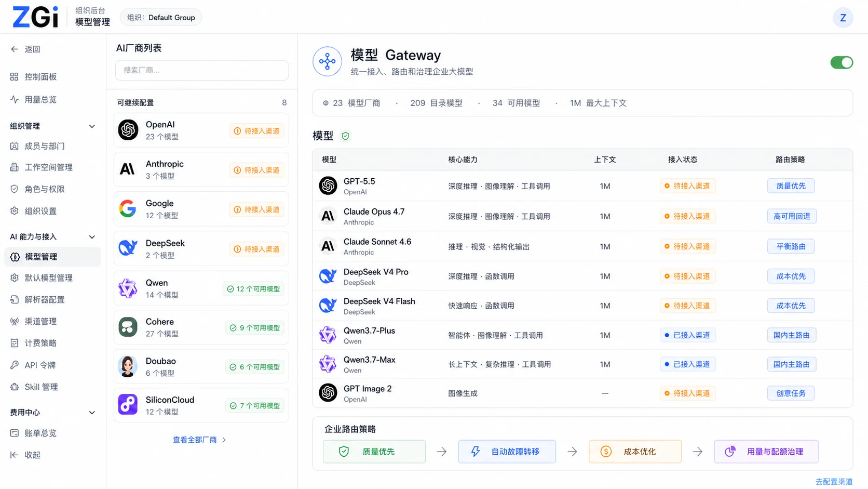Collapse the AI 能力与接入 sidebar section

(92, 237)
